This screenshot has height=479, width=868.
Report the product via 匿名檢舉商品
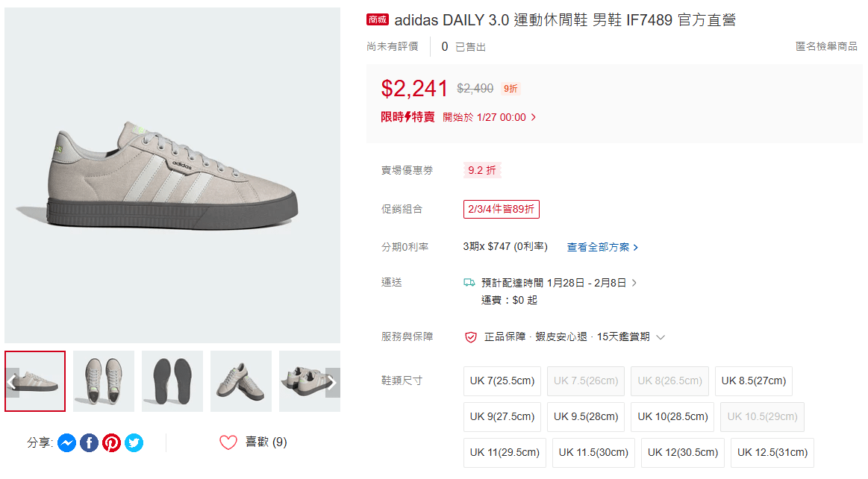[x=827, y=45]
